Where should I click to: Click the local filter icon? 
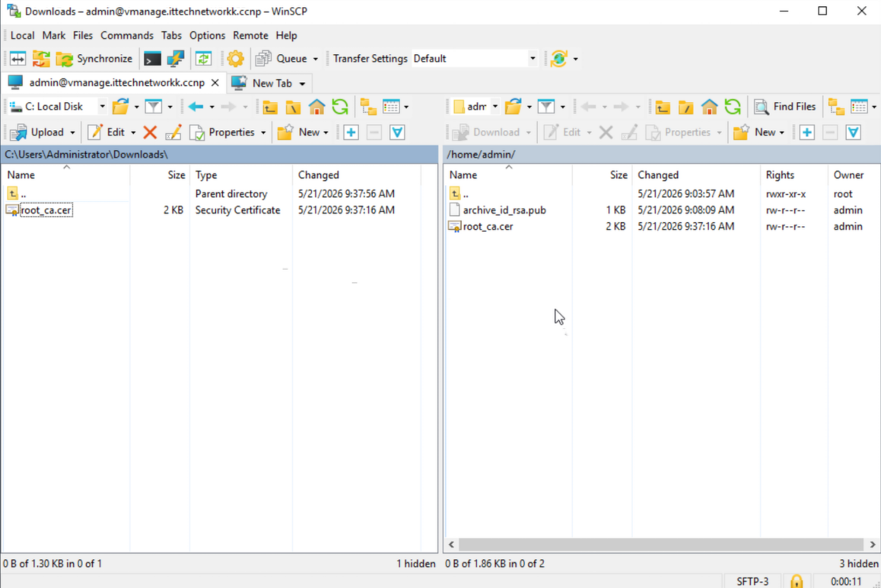click(154, 106)
